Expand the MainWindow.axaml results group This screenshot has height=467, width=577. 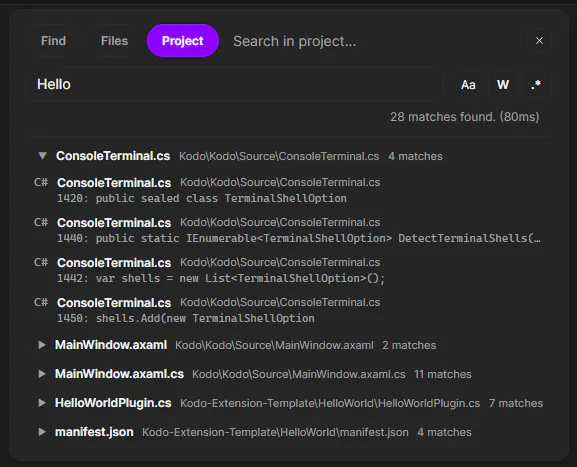pos(42,345)
